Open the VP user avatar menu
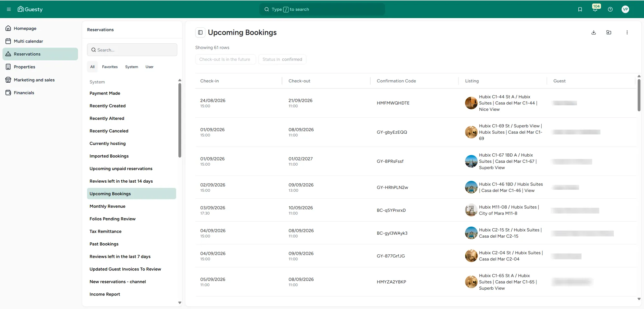Viewport: 644px width, 309px height. (x=625, y=9)
